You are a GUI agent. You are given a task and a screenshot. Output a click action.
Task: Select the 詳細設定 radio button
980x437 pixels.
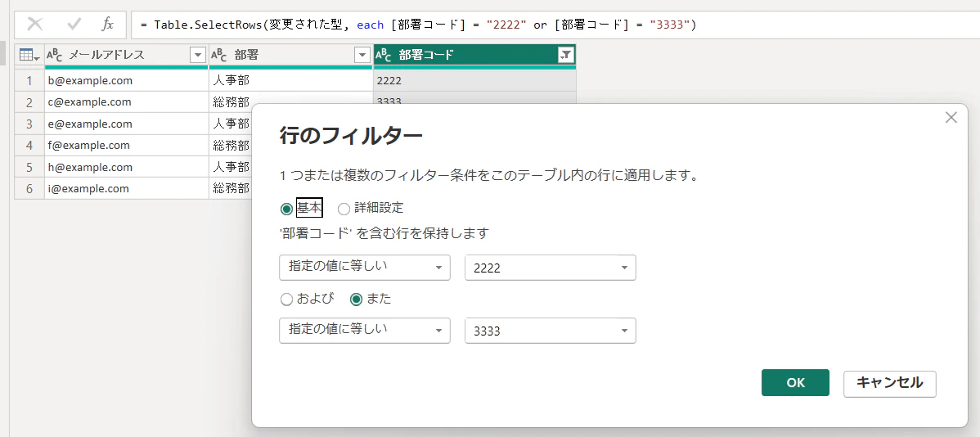click(344, 209)
